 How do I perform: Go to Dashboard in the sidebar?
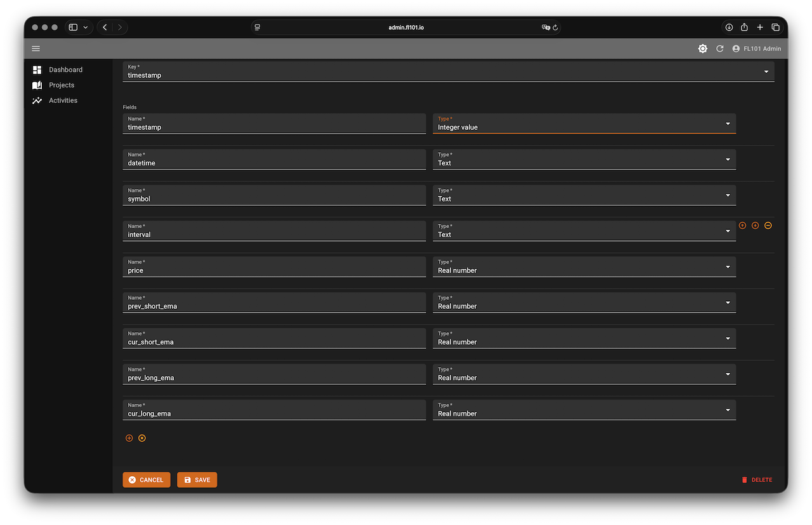(65, 70)
